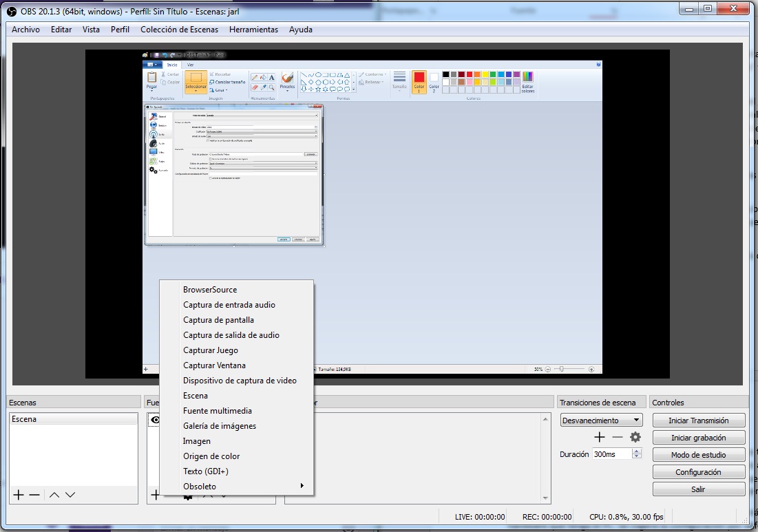Viewport: 758px width, 532px height.
Task: Click the mixer scrollbar up arrow
Action: tap(545, 419)
